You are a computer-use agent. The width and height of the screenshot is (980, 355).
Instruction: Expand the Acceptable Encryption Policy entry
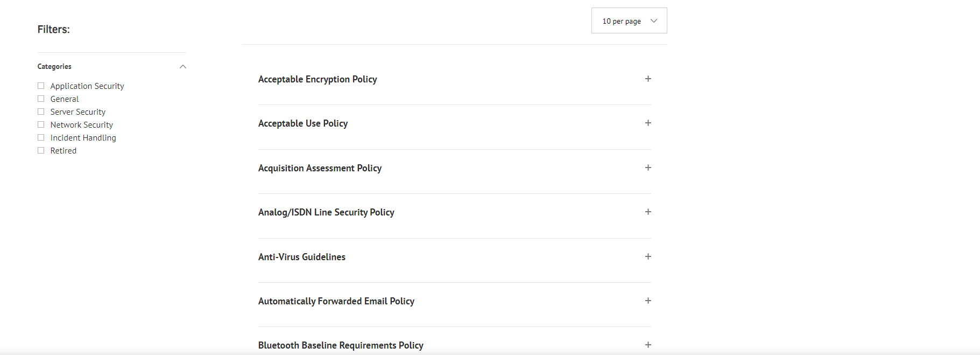pyautogui.click(x=648, y=79)
